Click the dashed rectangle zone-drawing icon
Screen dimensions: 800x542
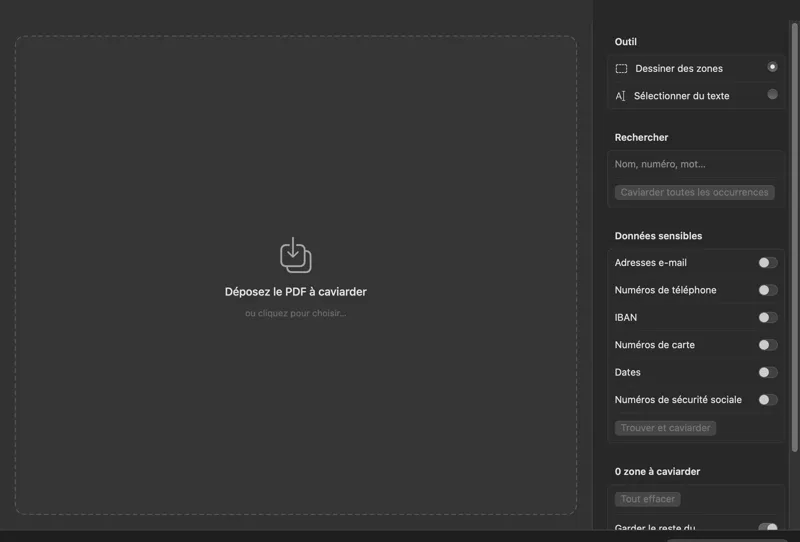point(621,68)
